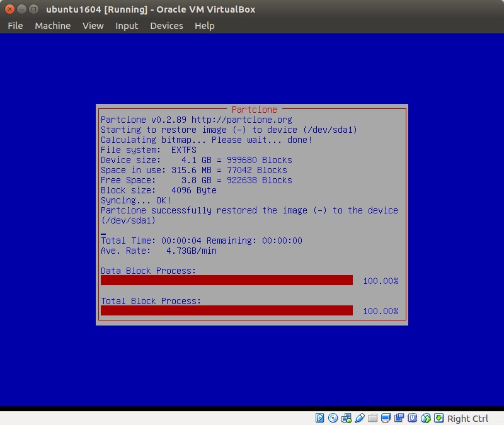
Task: Click the Right Ctrl host key label
Action: (x=468, y=418)
